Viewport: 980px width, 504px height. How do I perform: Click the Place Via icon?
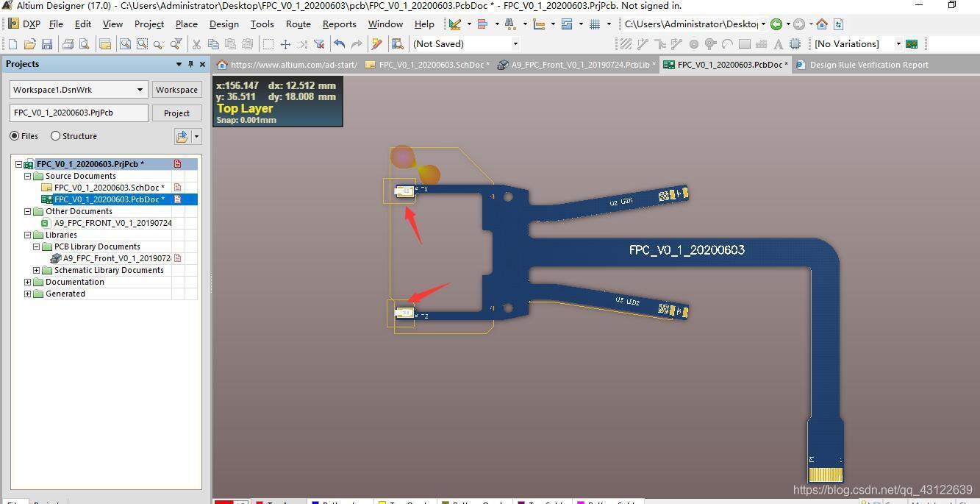coord(710,44)
